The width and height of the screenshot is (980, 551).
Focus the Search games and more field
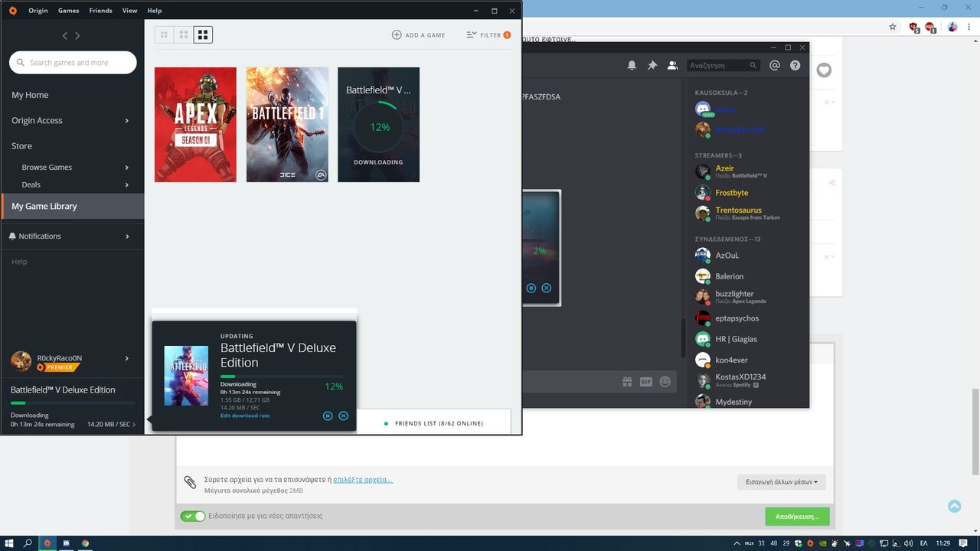pos(73,63)
